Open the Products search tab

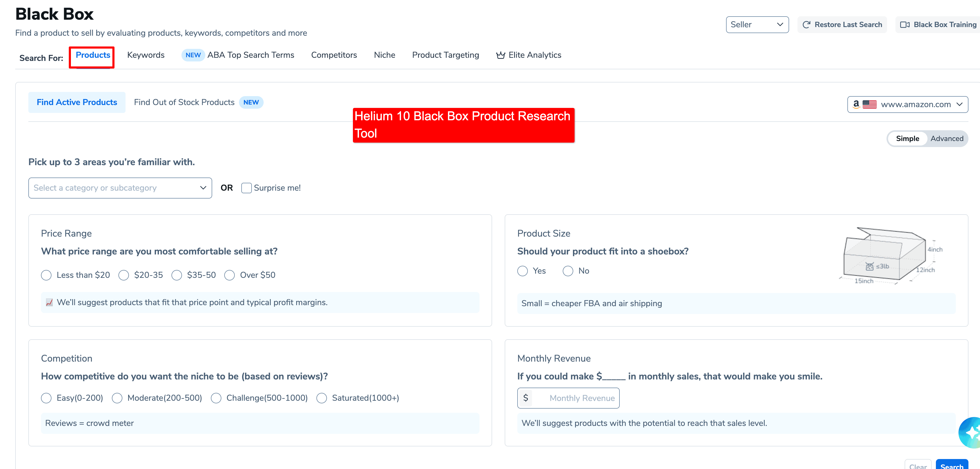pyautogui.click(x=93, y=55)
